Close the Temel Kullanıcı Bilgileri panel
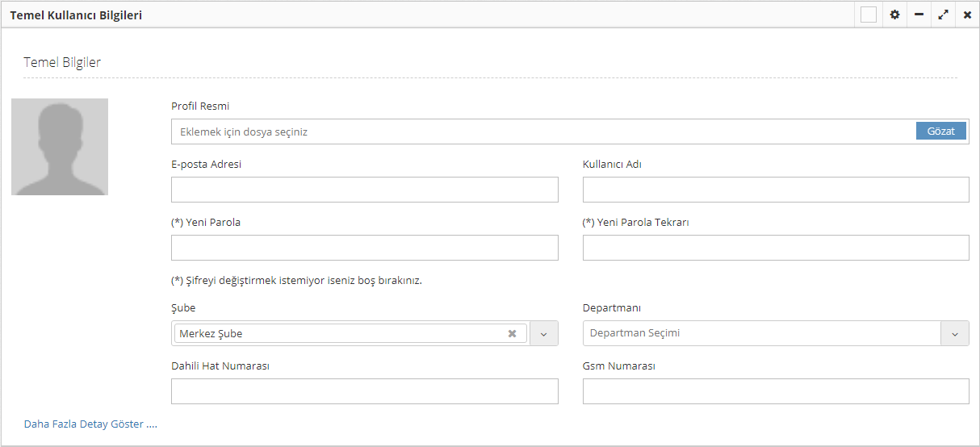 (x=967, y=15)
